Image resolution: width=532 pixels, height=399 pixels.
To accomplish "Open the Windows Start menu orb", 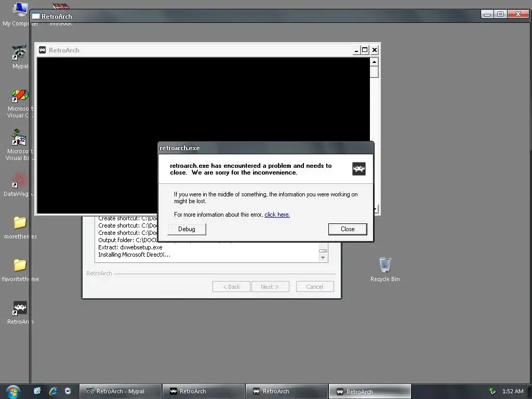I will (x=13, y=392).
